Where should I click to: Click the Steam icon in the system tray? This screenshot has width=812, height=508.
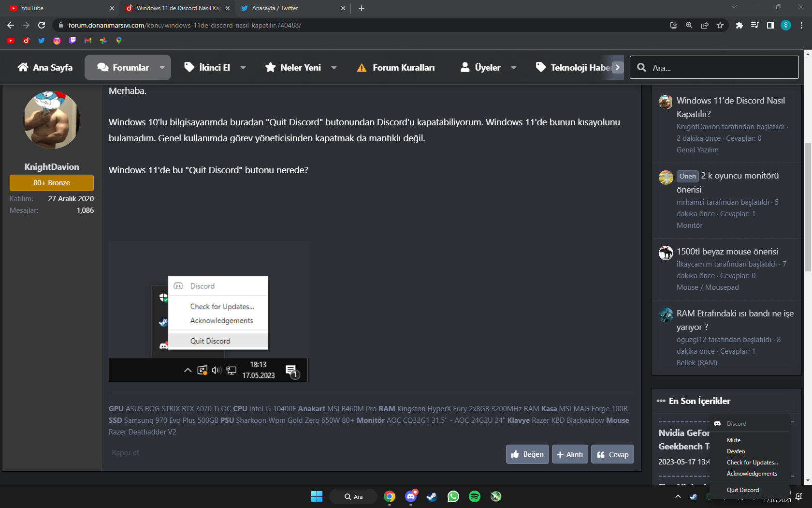693,496
